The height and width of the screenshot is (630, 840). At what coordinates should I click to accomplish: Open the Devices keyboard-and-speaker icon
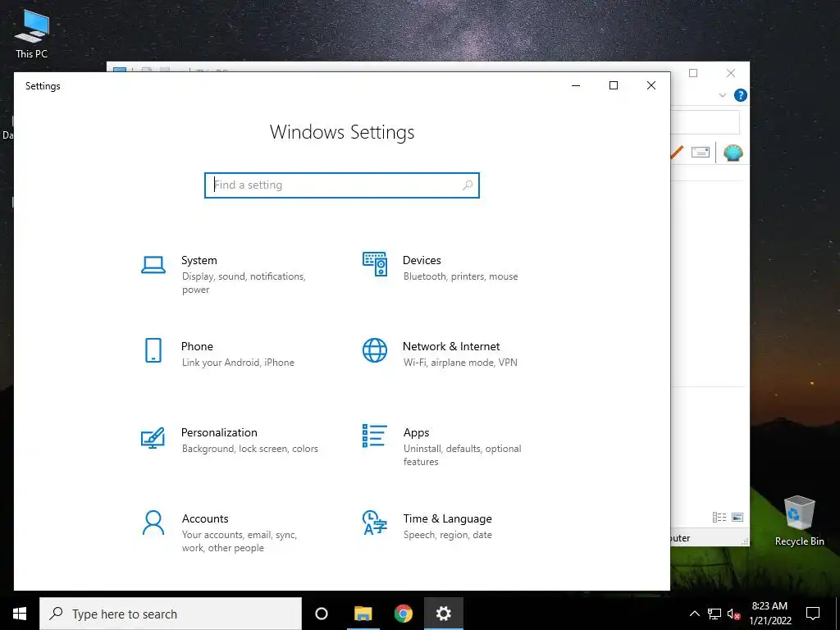375,264
